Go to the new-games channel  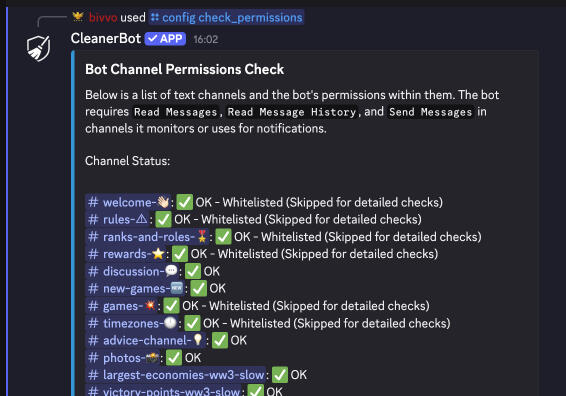click(135, 288)
